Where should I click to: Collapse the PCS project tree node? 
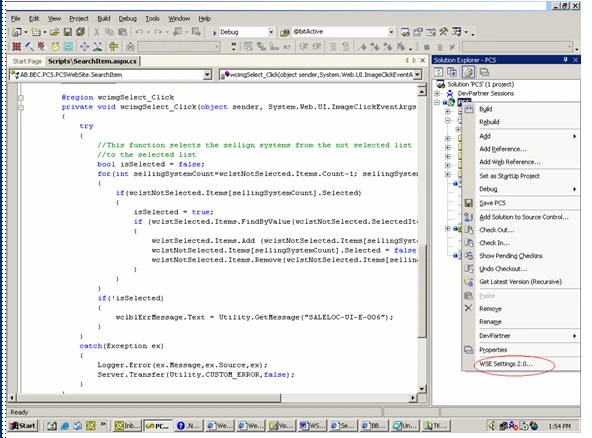tap(437, 102)
